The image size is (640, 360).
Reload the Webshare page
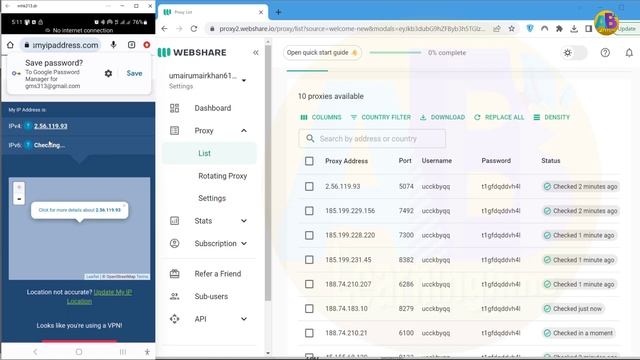pyautogui.click(x=194, y=29)
